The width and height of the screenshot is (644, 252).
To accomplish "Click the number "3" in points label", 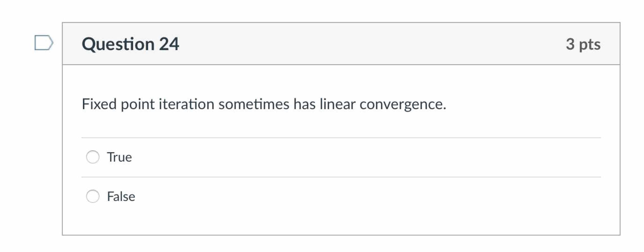I will pos(570,44).
